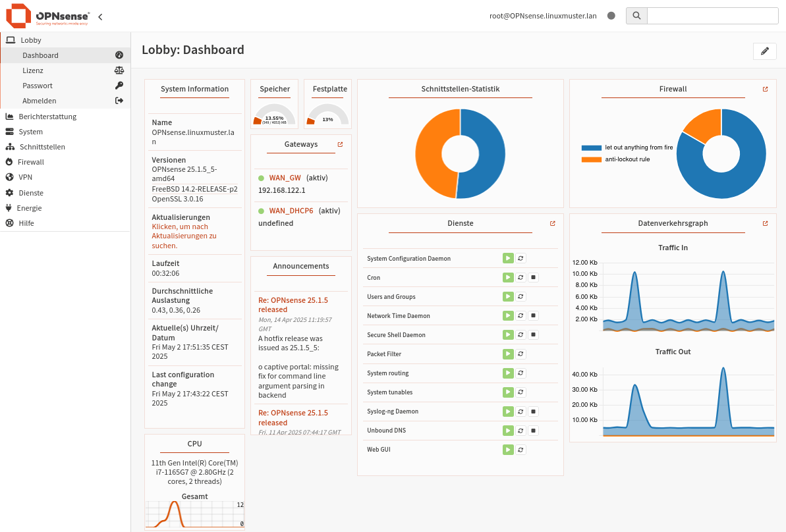Expand the Schnittstellen menu

[x=65, y=147]
